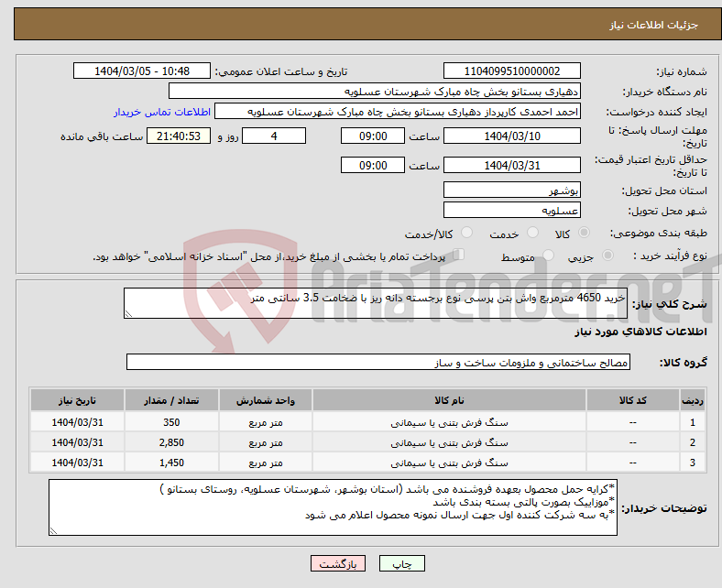Click the response deadline date 1404/03/10
The width and height of the screenshot is (722, 588).
click(511, 136)
